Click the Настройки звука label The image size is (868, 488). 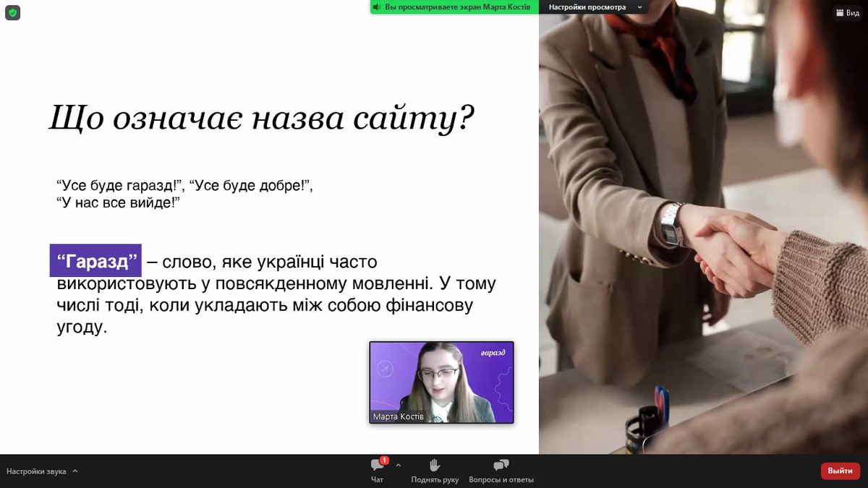[x=36, y=471]
